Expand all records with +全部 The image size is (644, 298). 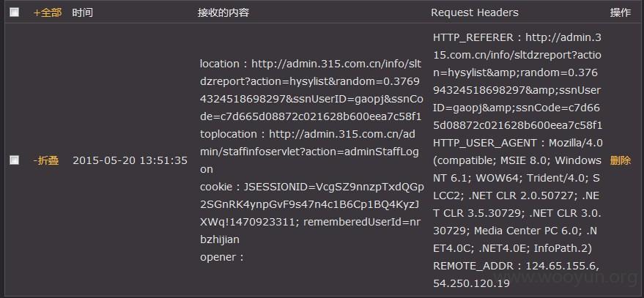pyautogui.click(x=48, y=12)
